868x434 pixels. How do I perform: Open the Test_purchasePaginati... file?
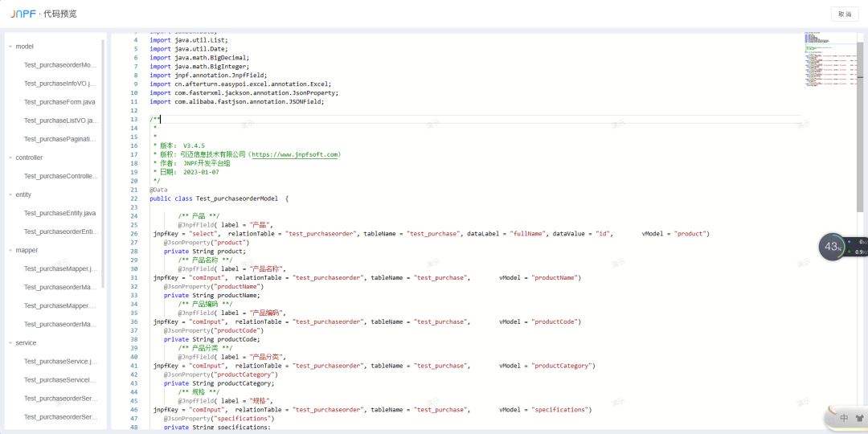[60, 140]
